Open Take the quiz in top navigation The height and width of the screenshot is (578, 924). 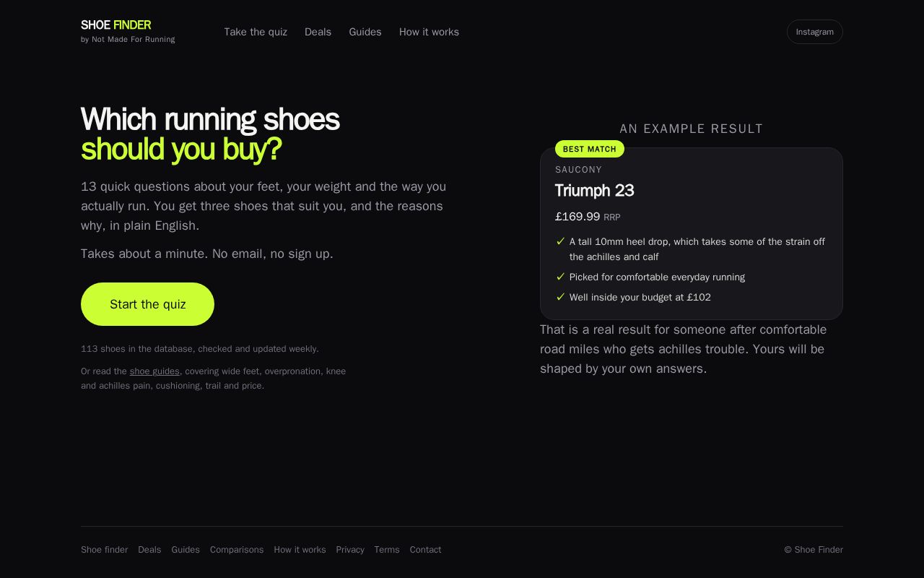tap(256, 32)
